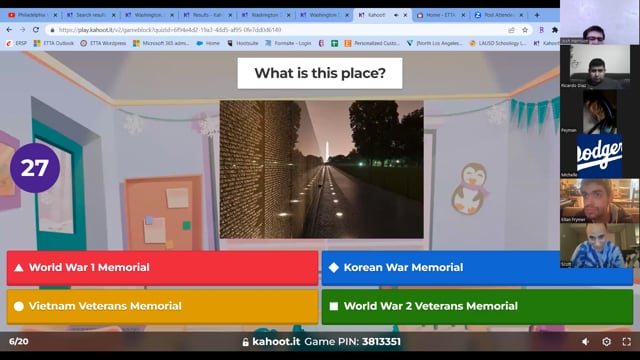Select the bottom participant tile in blue hoodie
This screenshot has width=640, height=360.
(600, 245)
